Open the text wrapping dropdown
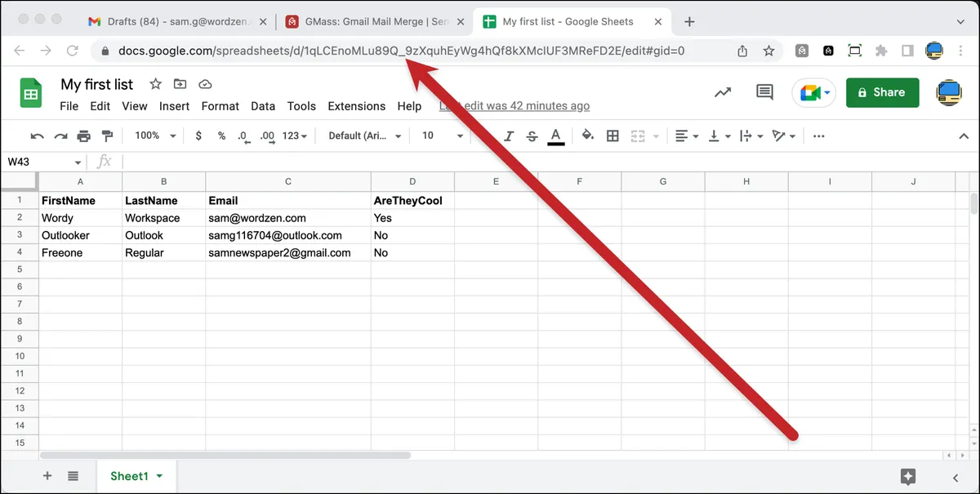The image size is (980, 494). pos(751,136)
